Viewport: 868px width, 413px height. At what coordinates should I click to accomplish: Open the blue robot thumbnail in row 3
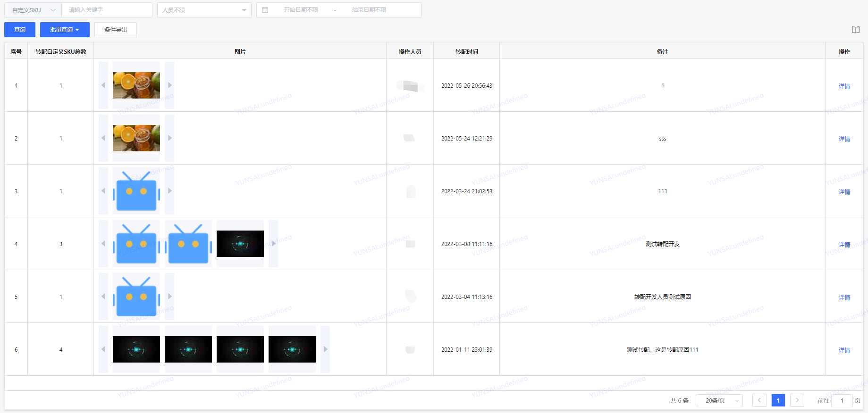(136, 191)
